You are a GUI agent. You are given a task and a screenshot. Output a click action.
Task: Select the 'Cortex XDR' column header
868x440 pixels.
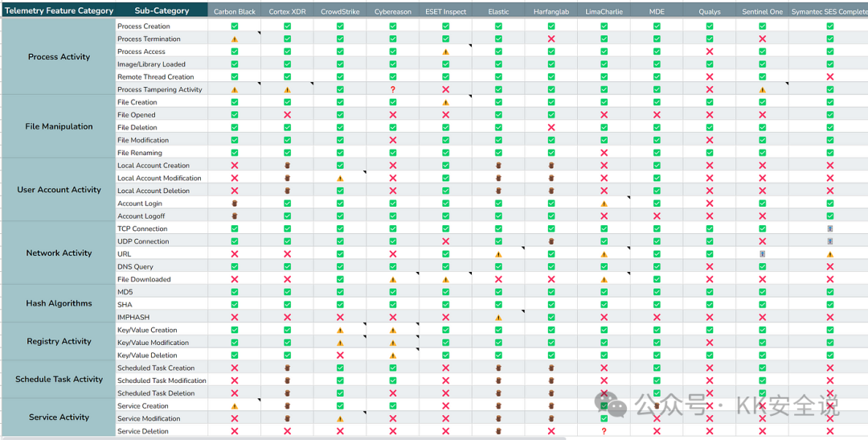click(x=287, y=11)
